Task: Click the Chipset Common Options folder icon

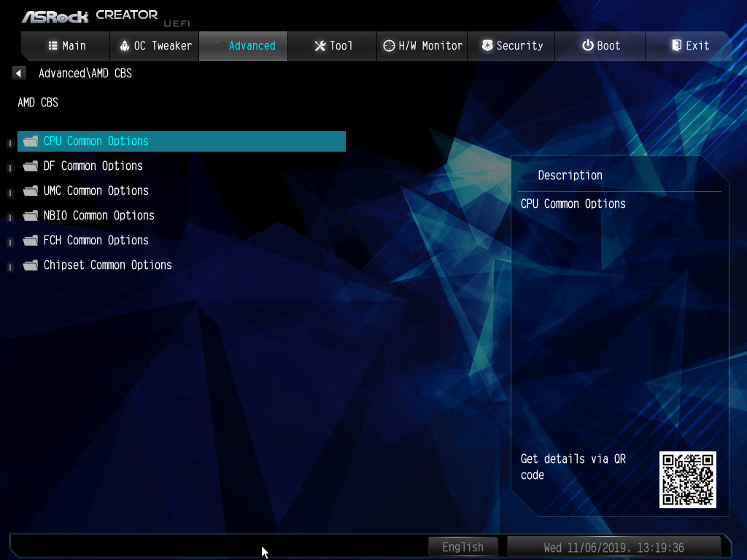Action: point(30,265)
